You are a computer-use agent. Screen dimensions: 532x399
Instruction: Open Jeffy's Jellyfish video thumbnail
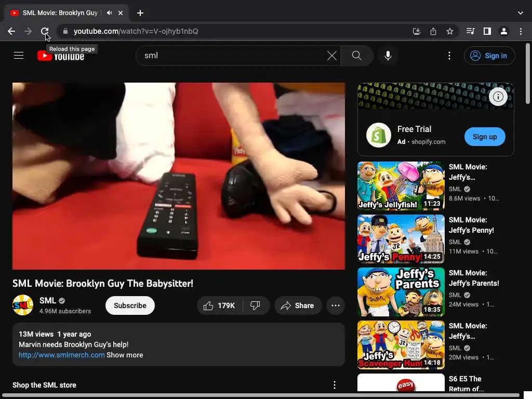click(401, 185)
